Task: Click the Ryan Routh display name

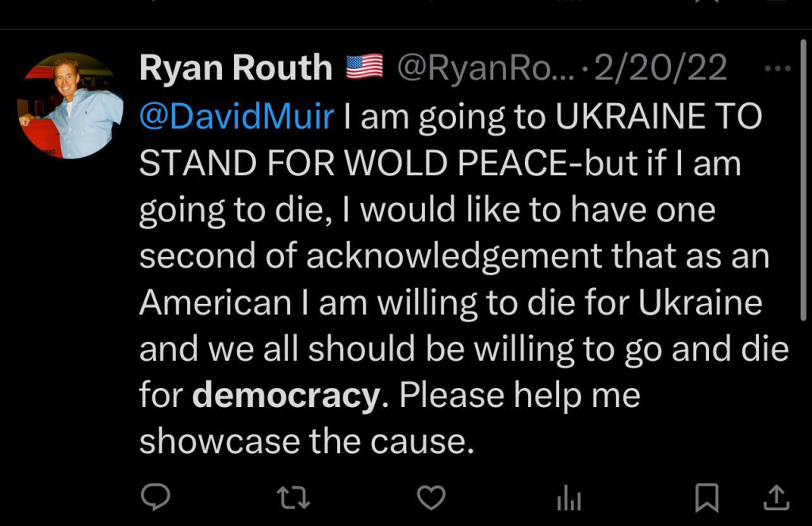Action: tap(236, 69)
